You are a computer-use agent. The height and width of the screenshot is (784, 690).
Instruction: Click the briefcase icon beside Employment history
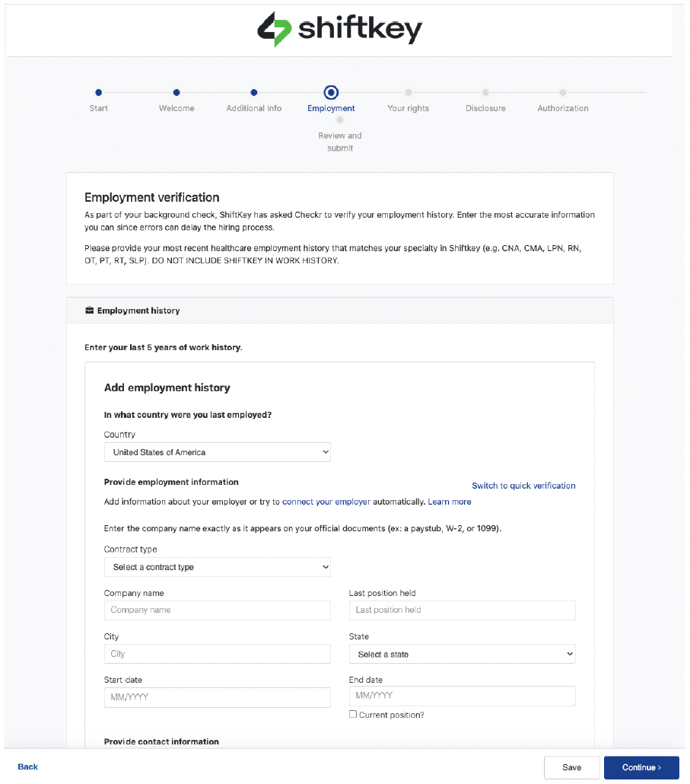click(90, 311)
